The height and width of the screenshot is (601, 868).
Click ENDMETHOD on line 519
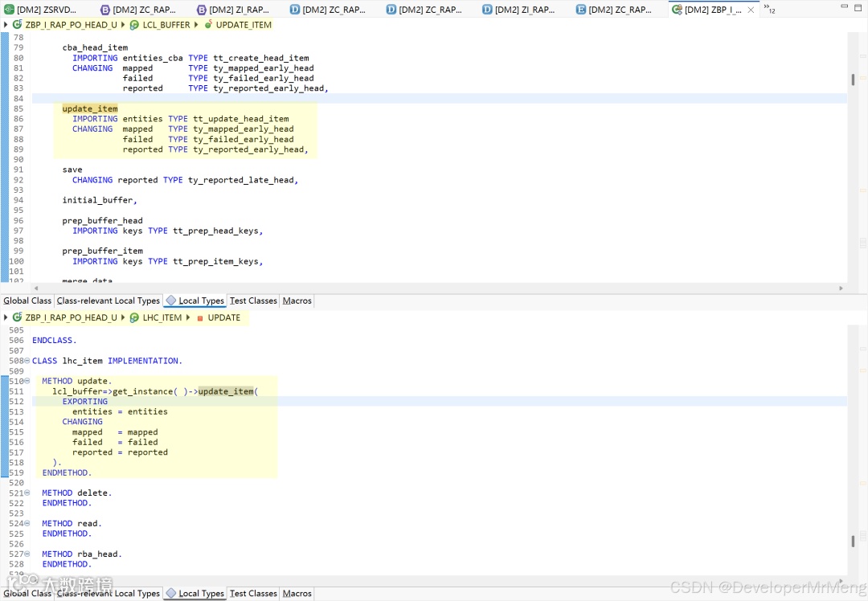tap(65, 473)
